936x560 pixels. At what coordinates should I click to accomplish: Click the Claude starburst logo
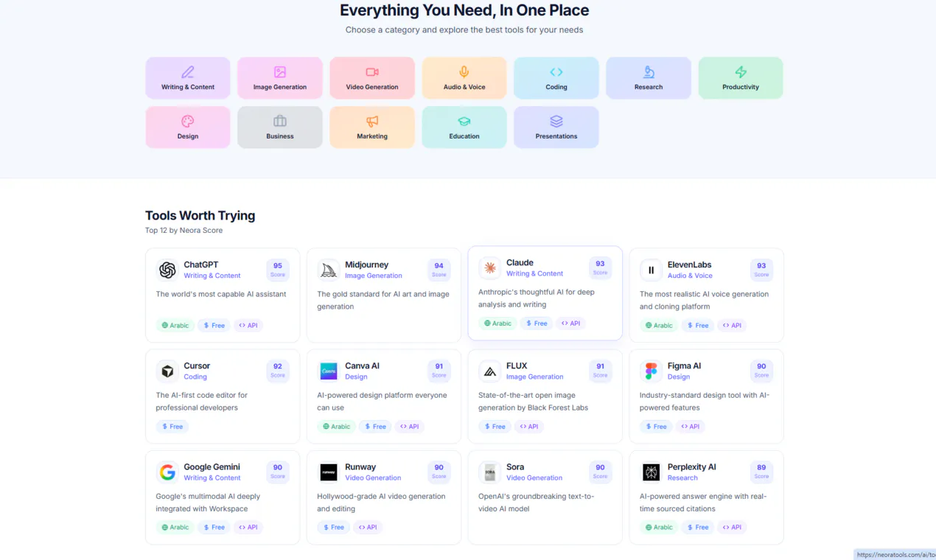tap(490, 268)
